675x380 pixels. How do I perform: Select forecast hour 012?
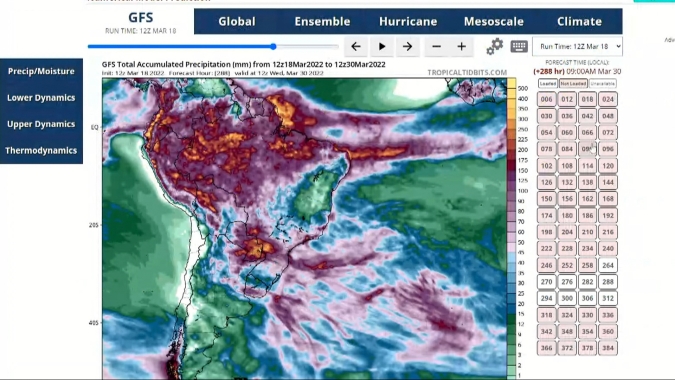point(567,99)
